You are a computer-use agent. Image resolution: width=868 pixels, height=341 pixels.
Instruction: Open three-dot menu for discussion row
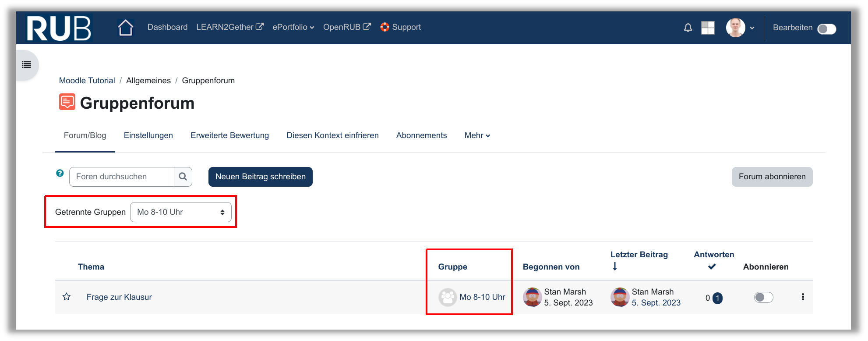coord(803,297)
